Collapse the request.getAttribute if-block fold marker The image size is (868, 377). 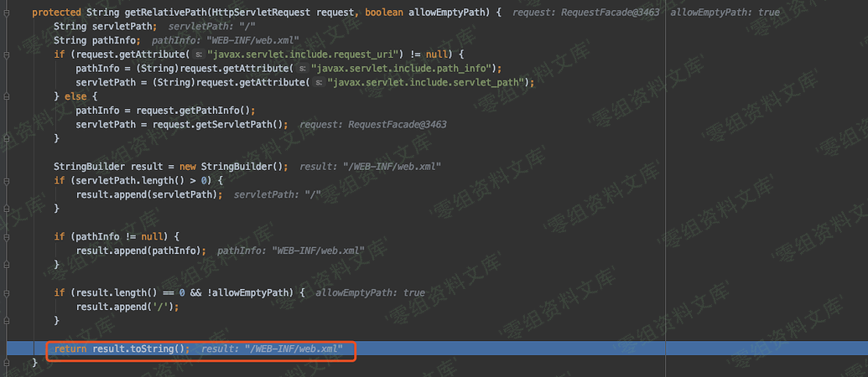tap(7, 54)
